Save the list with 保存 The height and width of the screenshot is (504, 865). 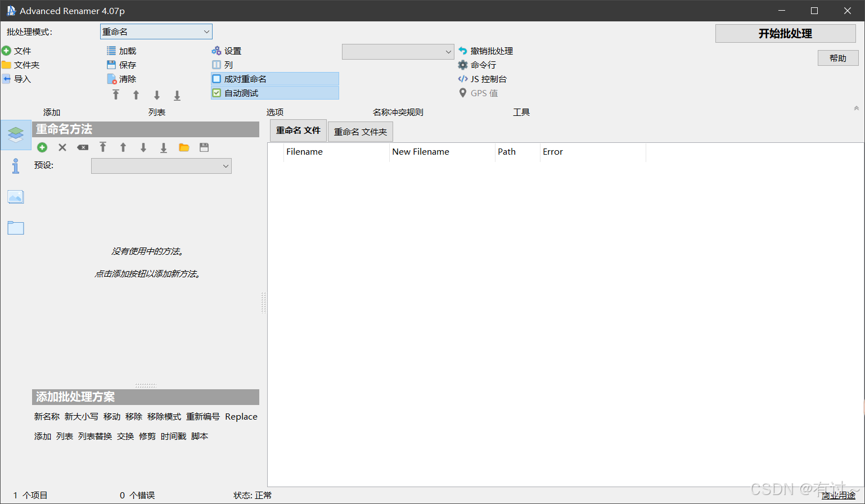coord(121,65)
